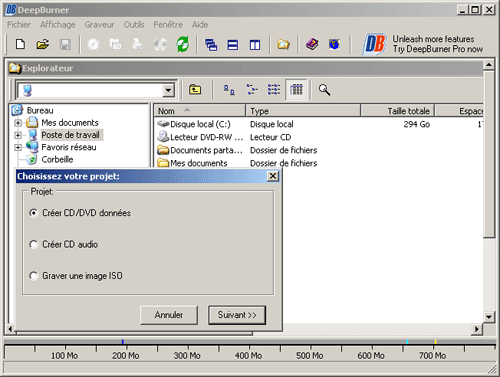
Task: Open the Explorateur location dropdown
Action: pos(168,90)
